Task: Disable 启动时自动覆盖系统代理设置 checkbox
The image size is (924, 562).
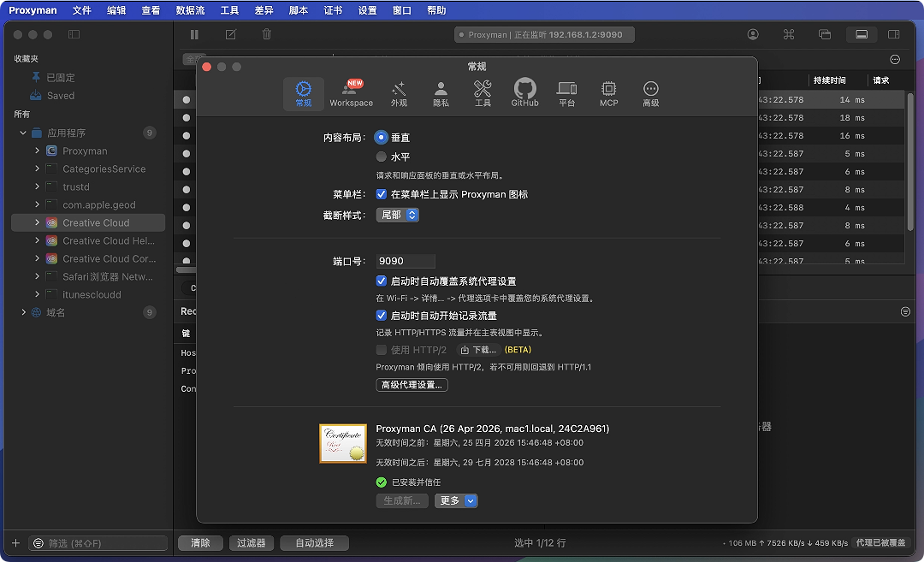Action: 382,281
